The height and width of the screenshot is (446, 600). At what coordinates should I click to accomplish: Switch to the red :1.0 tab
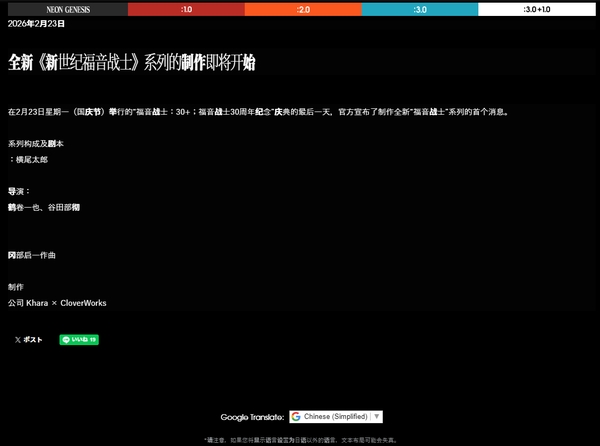coord(185,8)
